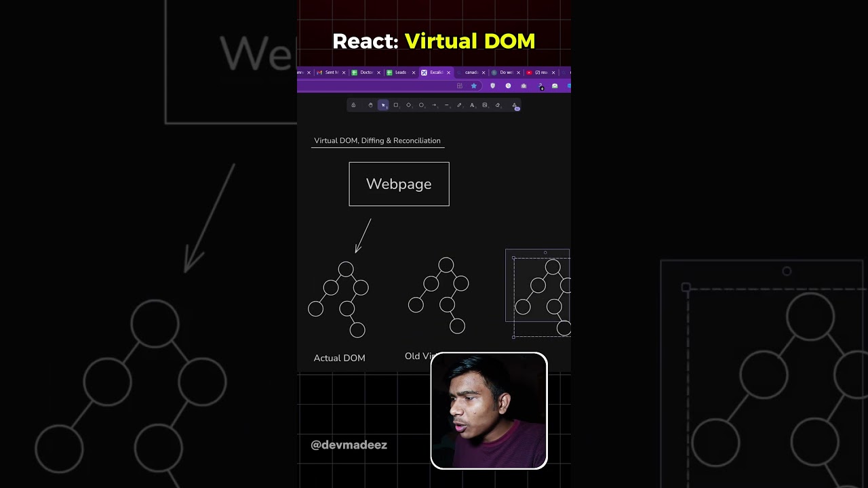
Task: Select the Diamond shape tool
Action: pos(408,105)
